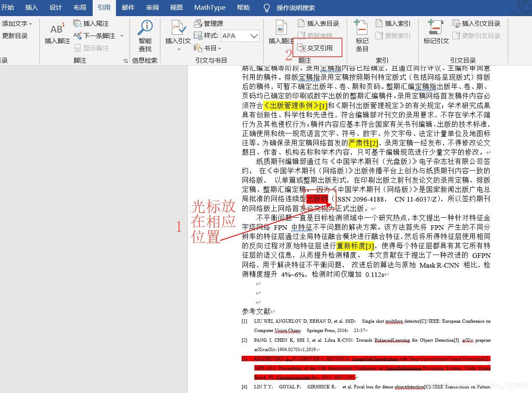Click reference [4] LIN T Y entry
The height and width of the screenshot is (393, 532).
click(x=366, y=386)
